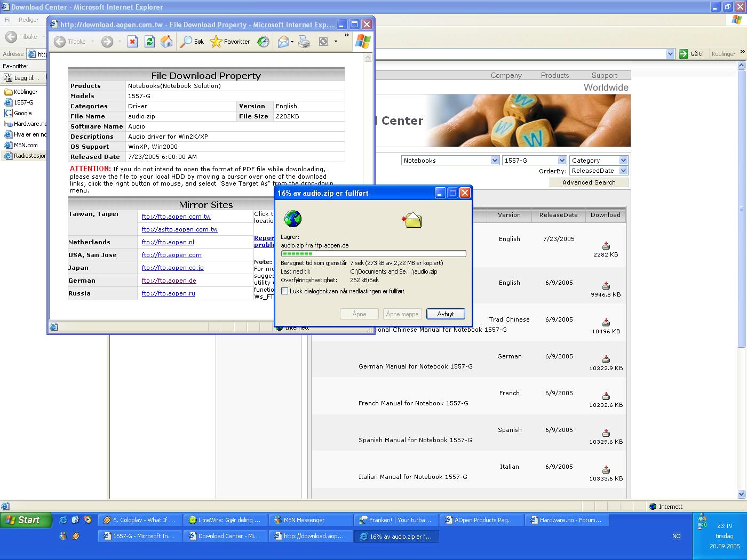Viewport: 747px width, 560px height.
Task: Click Start button on taskbar
Action: pyautogui.click(x=26, y=520)
